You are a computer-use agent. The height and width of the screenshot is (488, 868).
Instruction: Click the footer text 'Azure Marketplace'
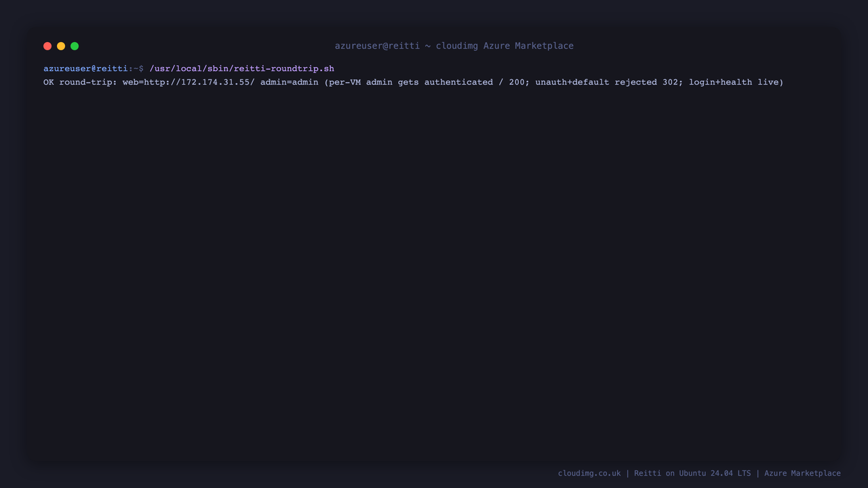tap(802, 473)
